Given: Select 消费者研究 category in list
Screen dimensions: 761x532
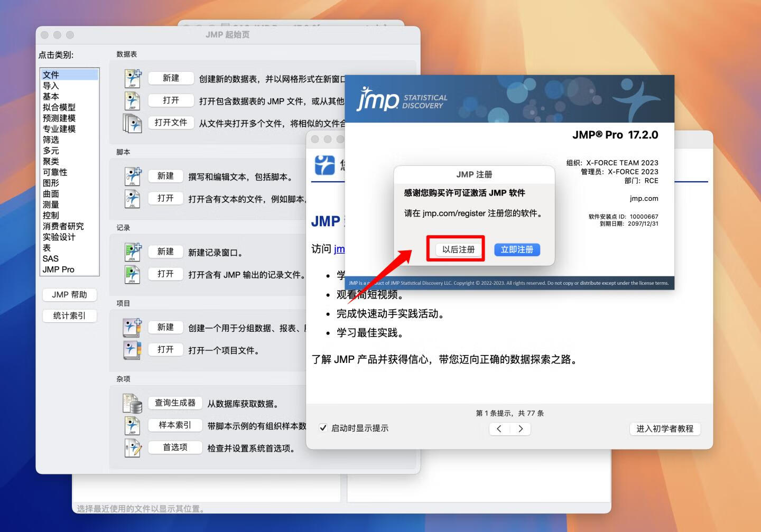Looking at the screenshot, I should 69,227.
